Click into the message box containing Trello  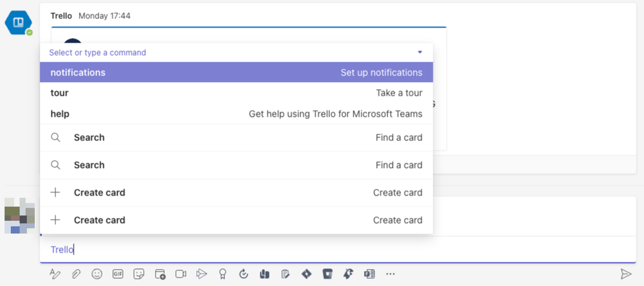338,249
